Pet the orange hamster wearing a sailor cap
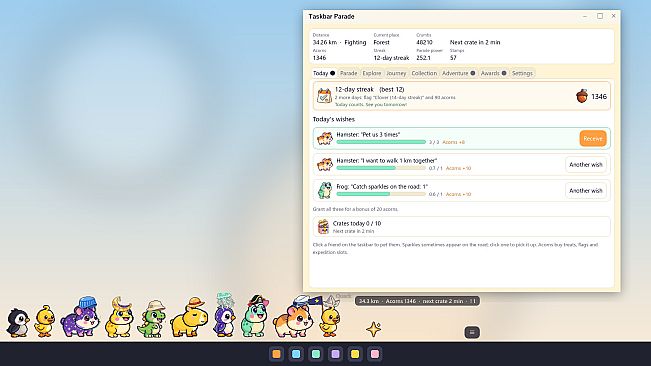651x366 pixels. point(293,317)
